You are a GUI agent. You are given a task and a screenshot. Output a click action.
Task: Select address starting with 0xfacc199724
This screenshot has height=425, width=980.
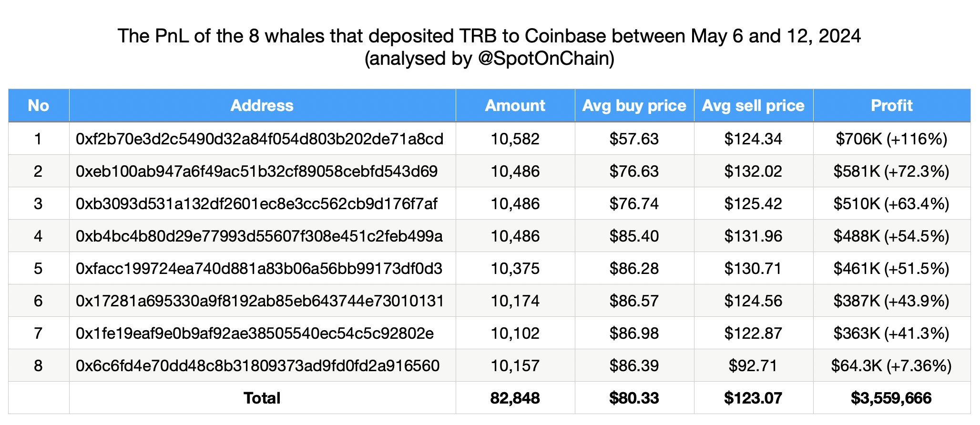pos(259,269)
